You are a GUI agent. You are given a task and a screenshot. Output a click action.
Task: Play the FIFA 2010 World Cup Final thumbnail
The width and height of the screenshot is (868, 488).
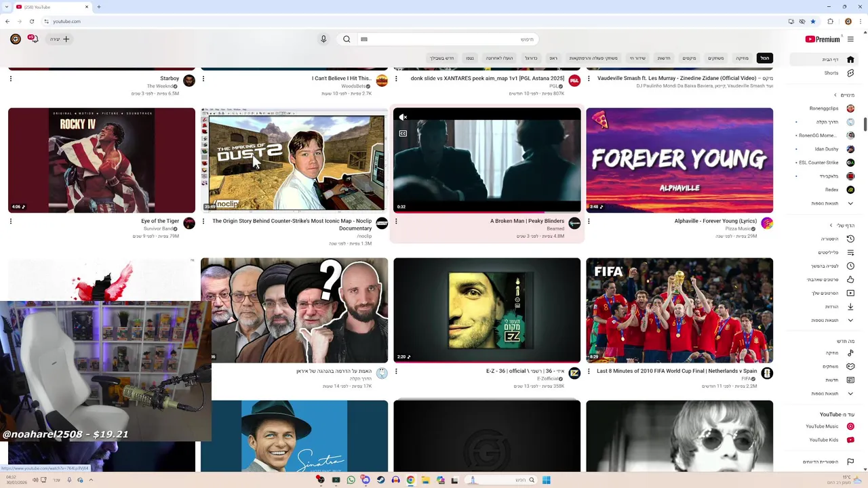pyautogui.click(x=679, y=310)
